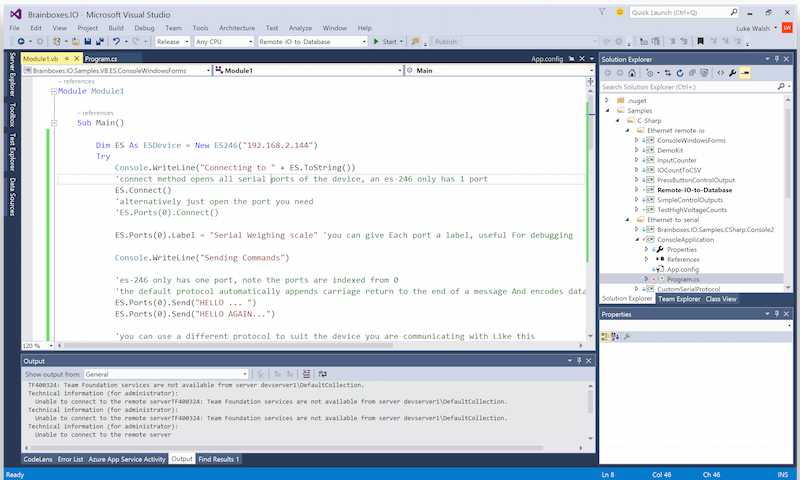Click Pending Changes Filter clock icon
This screenshot has height=480, width=800.
point(649,73)
